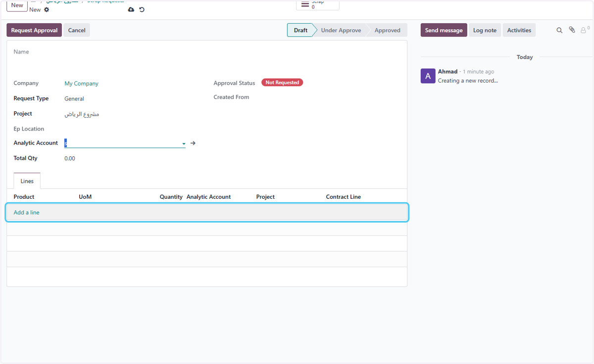
Task: Expand the Analytic Account dropdown arrow
Action: (x=184, y=143)
